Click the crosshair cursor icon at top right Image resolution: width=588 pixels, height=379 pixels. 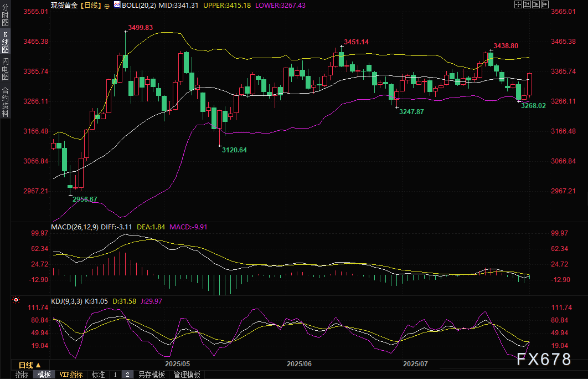click(x=518, y=5)
